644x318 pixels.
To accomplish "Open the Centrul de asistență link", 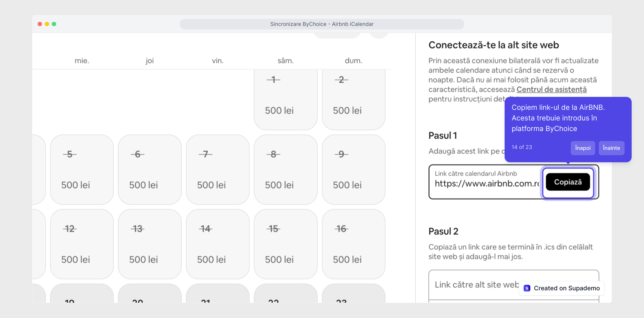I will 551,89.
